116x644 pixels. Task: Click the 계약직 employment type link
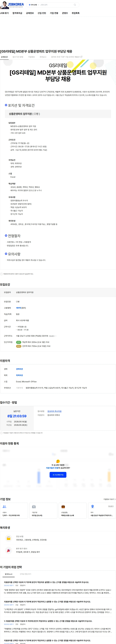tap(18, 308)
